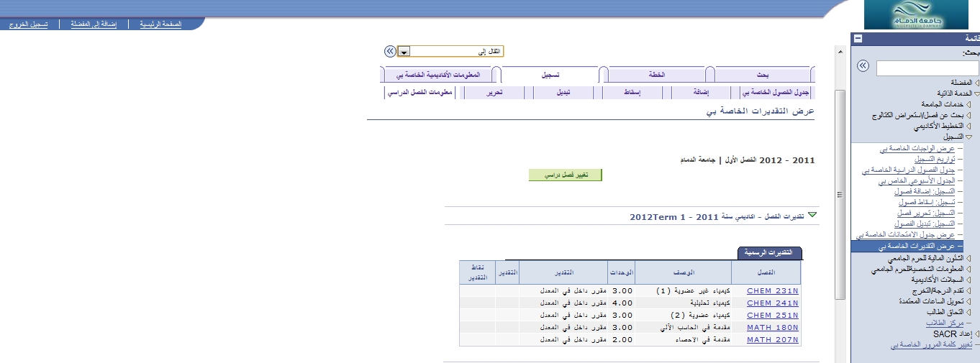The height and width of the screenshot is (363, 980).
Task: Switch to the الخطة tab
Action: (658, 74)
